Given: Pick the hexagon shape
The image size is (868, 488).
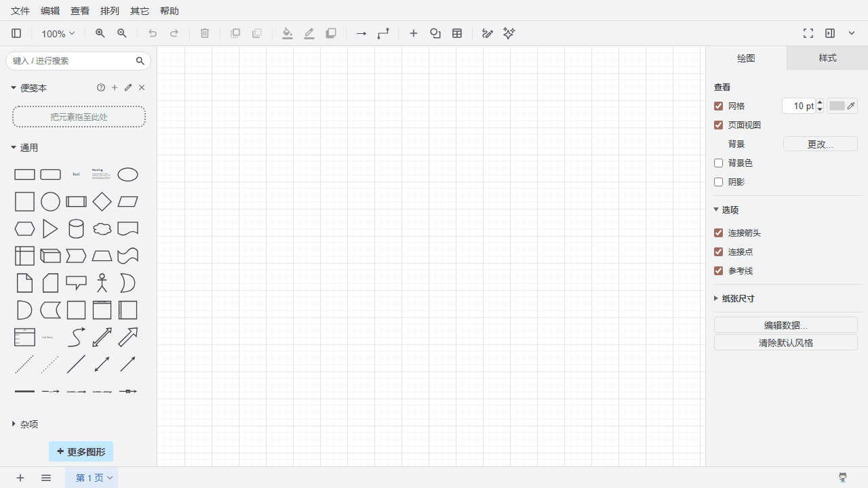Looking at the screenshot, I should pyautogui.click(x=24, y=229).
